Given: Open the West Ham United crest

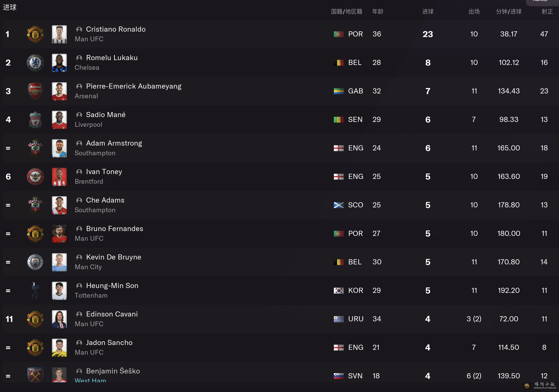Looking at the screenshot, I should point(35,375).
